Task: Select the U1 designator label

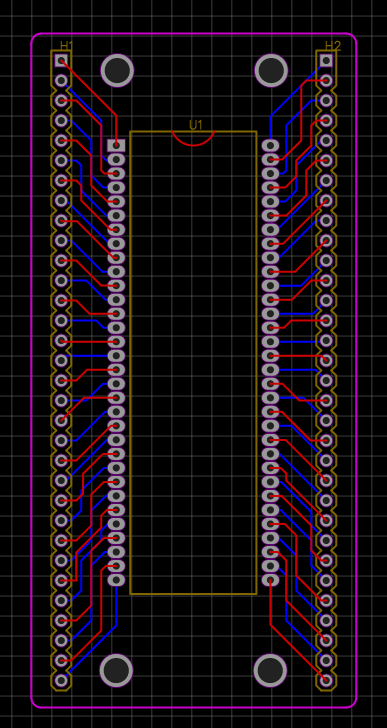Action: click(196, 125)
